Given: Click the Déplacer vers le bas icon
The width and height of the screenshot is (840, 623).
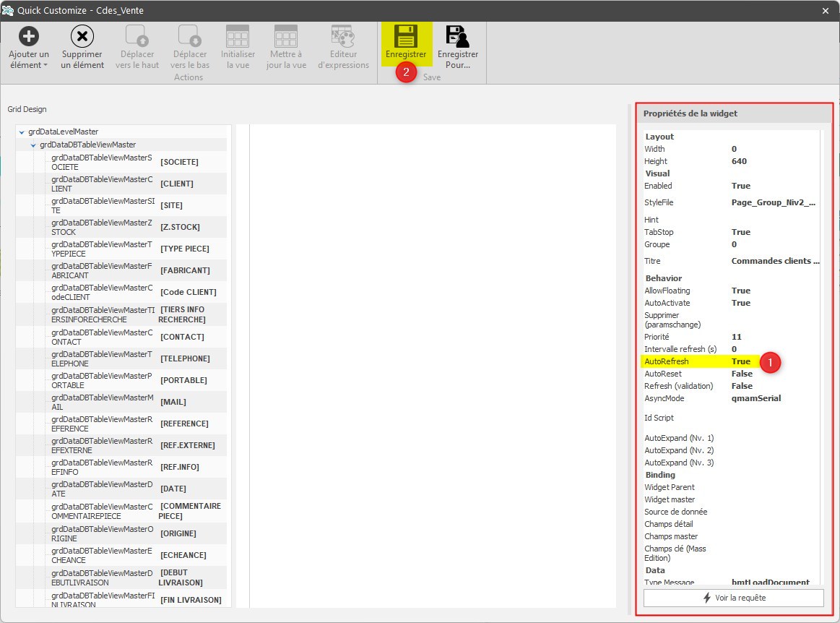Looking at the screenshot, I should coord(189,36).
